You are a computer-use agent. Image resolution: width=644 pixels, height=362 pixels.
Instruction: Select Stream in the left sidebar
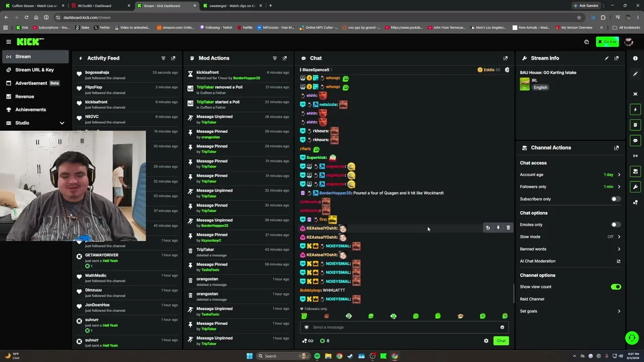[x=35, y=57]
